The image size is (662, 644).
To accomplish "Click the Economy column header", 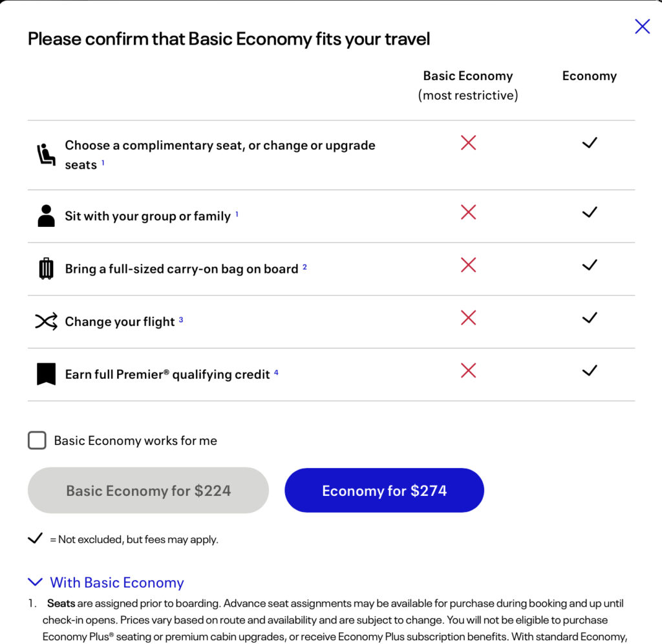I will click(x=589, y=76).
